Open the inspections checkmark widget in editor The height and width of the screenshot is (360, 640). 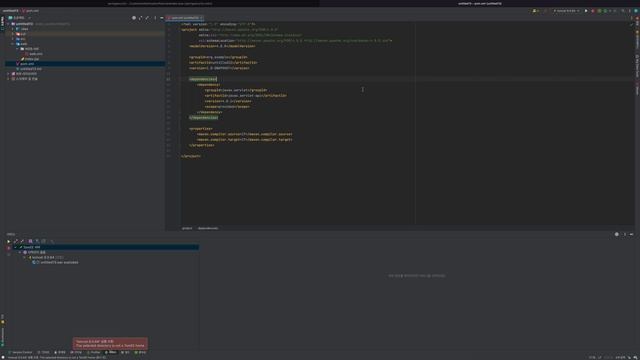pos(632,24)
